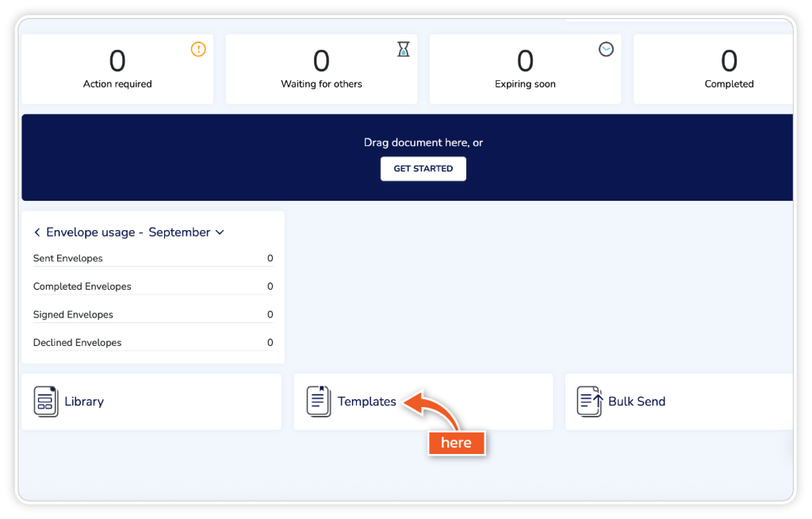
Task: Open the Waiting for others count card
Action: pos(321,69)
